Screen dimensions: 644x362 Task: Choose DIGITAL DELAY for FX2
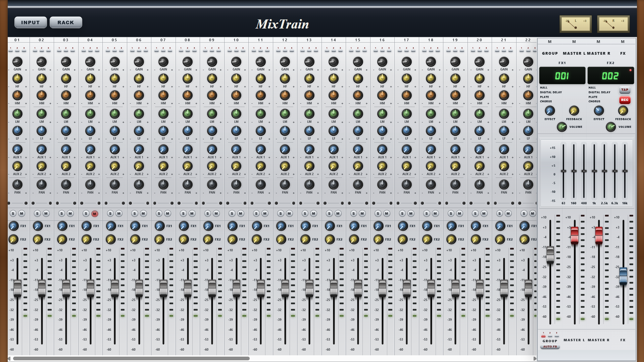599,92
